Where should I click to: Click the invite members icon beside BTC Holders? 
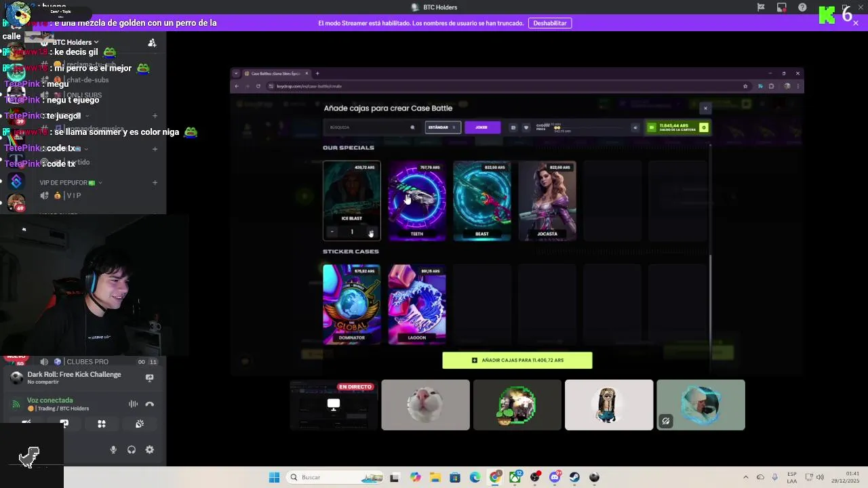(x=152, y=43)
